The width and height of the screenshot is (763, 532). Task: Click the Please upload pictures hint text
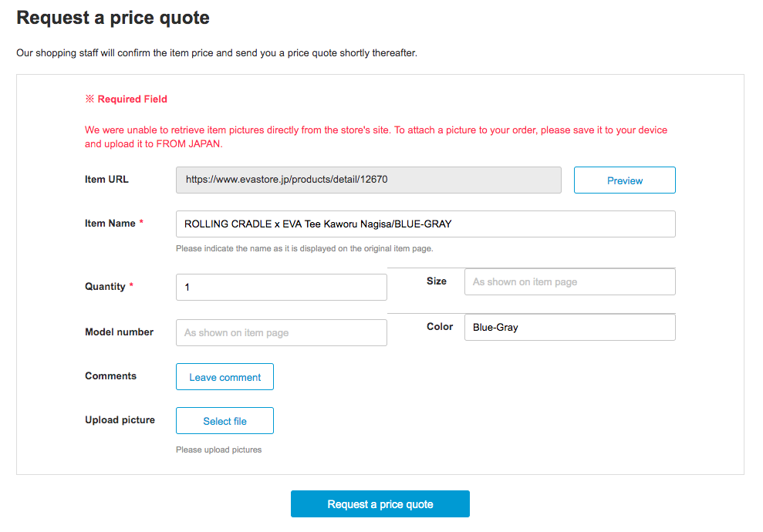coord(218,450)
